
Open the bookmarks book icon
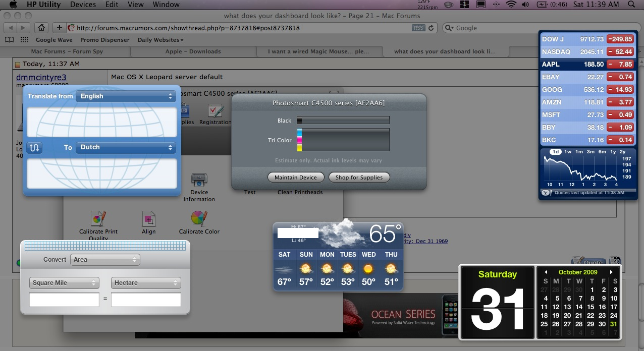[x=9, y=40]
